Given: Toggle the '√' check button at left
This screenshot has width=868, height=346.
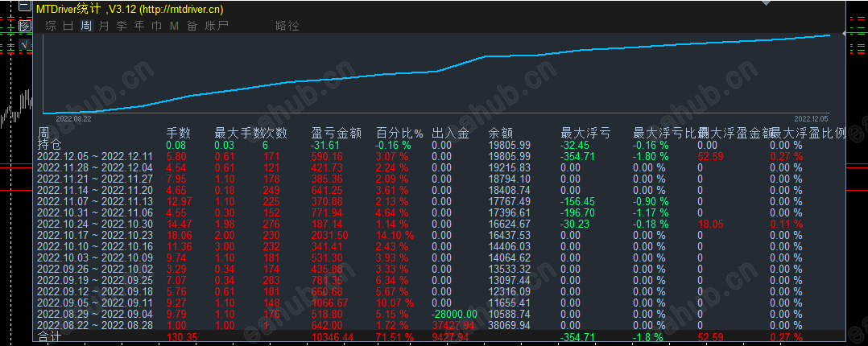Looking at the screenshot, I should 25,45.
